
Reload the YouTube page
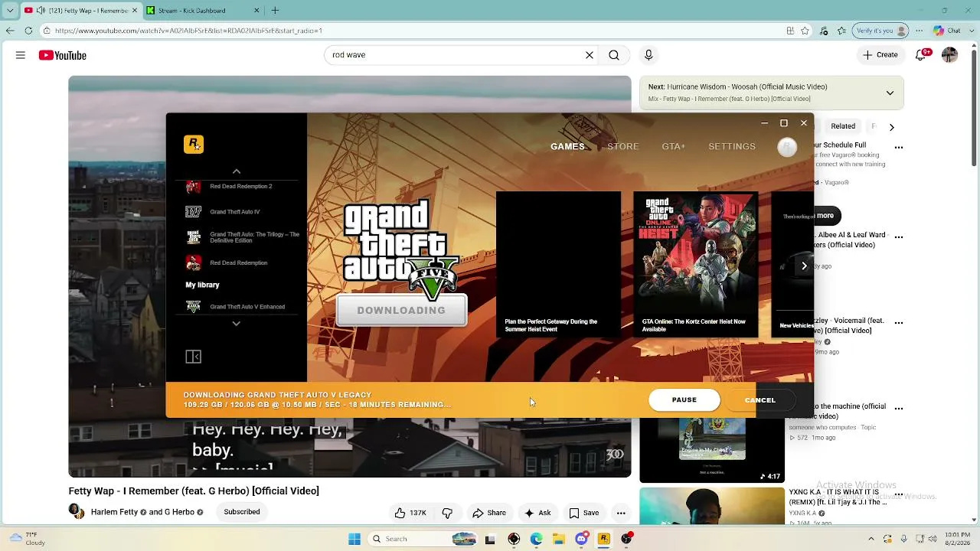[28, 31]
